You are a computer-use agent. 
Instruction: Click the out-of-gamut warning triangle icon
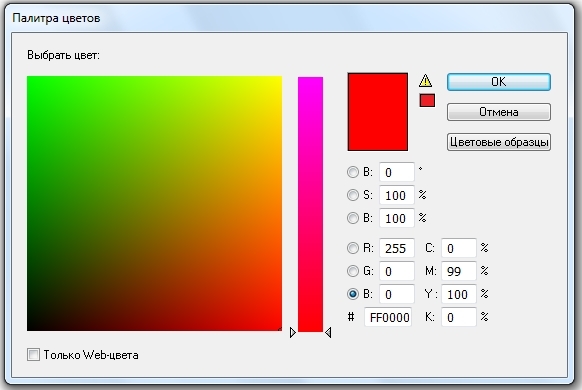pos(425,81)
